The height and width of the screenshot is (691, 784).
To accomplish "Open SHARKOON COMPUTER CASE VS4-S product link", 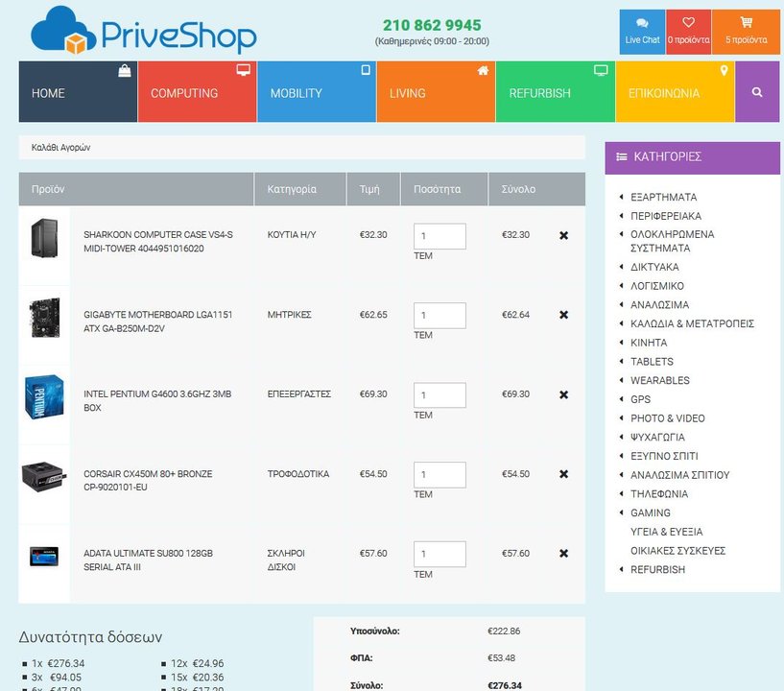I will [x=158, y=242].
